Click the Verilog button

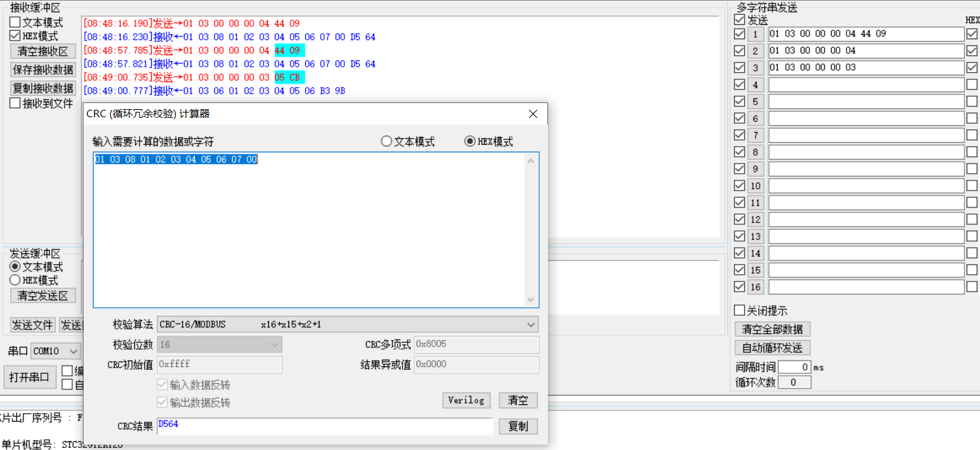coord(466,400)
